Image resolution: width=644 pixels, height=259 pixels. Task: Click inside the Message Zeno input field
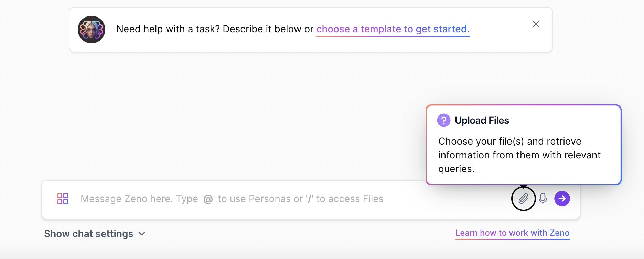tap(231, 199)
